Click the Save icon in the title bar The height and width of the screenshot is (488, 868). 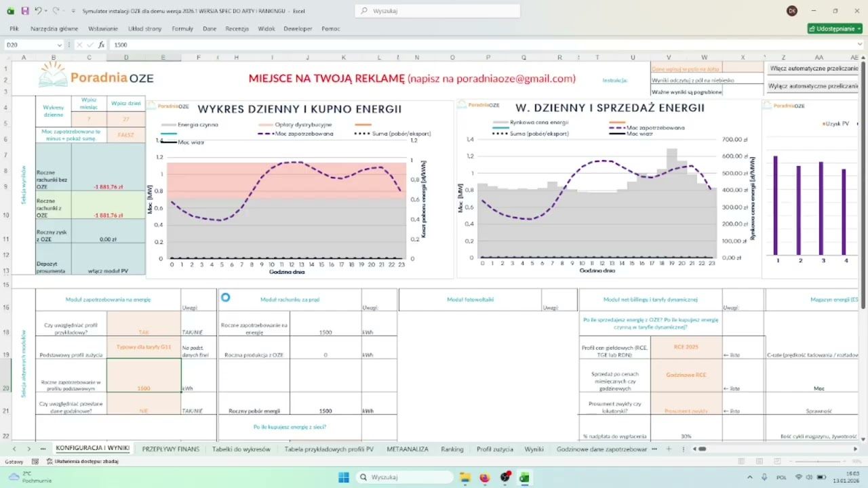(25, 11)
